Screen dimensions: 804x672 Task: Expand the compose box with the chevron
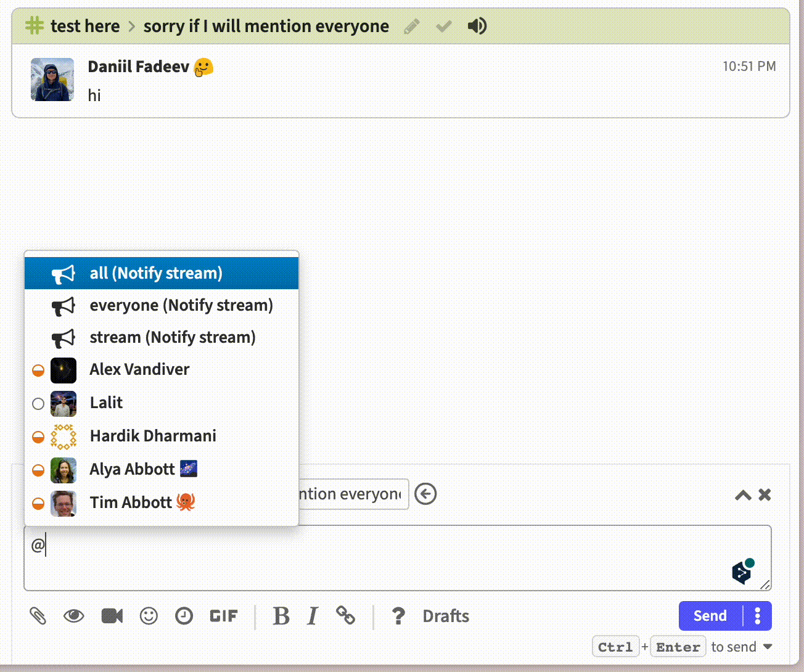click(742, 495)
